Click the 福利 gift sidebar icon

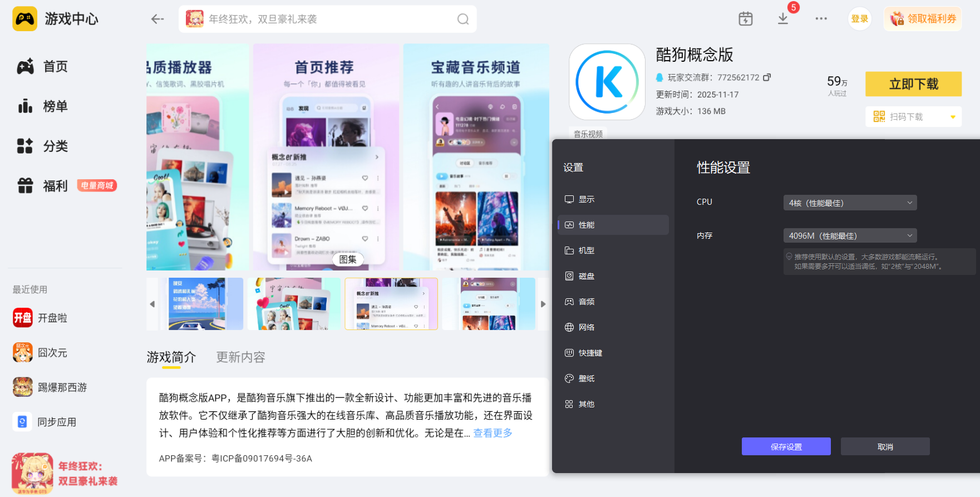(25, 185)
